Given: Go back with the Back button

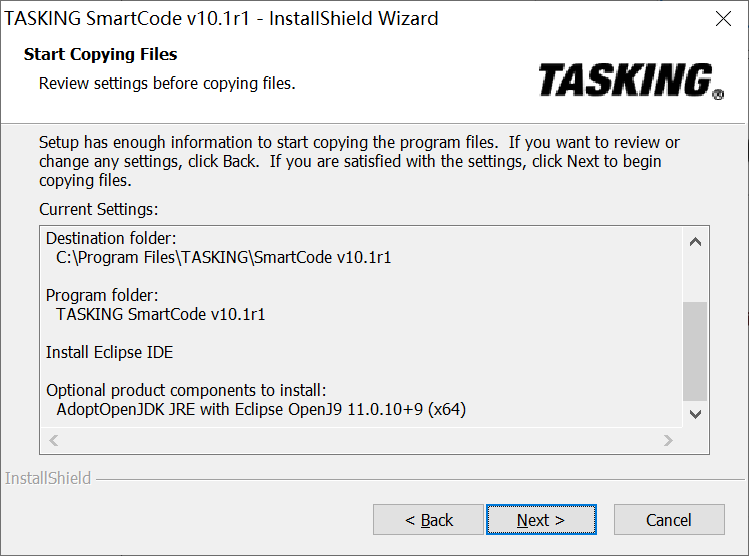Looking at the screenshot, I should pos(428,520).
